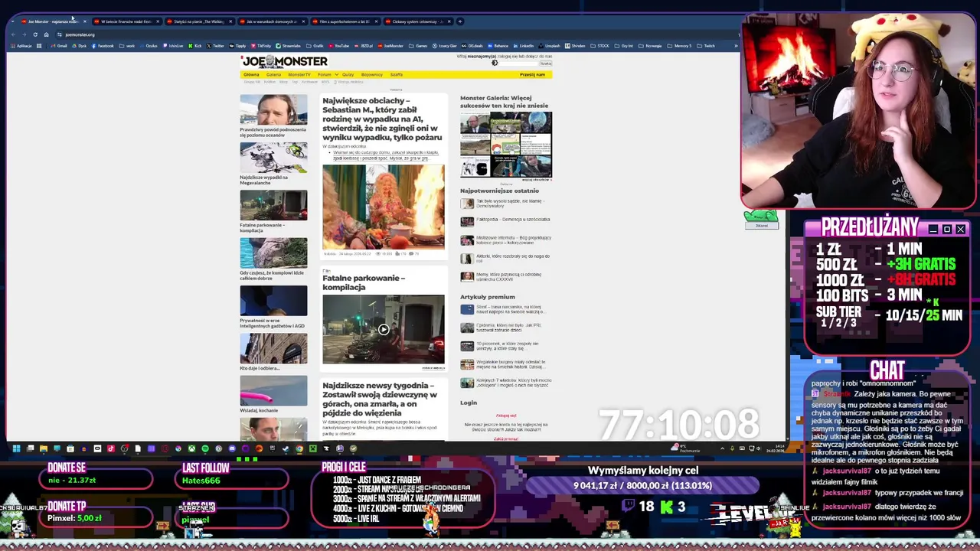Open the Unsplash bookmark
980x551 pixels.
point(549,46)
